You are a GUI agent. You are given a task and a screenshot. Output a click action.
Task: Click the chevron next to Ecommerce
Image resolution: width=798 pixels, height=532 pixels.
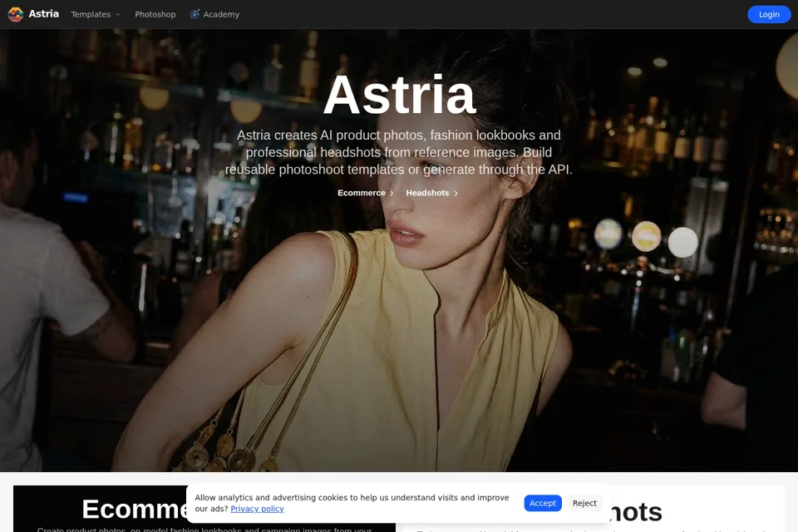point(392,194)
